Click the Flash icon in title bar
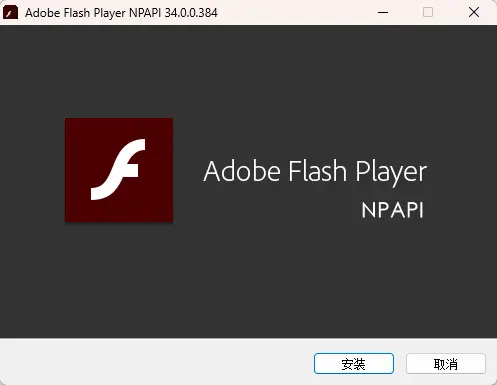Viewport: 497px width, 385px height. pyautogui.click(x=10, y=12)
